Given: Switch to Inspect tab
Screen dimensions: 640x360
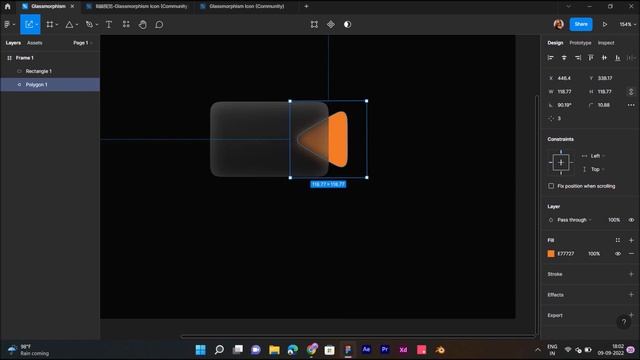Looking at the screenshot, I should (x=606, y=43).
